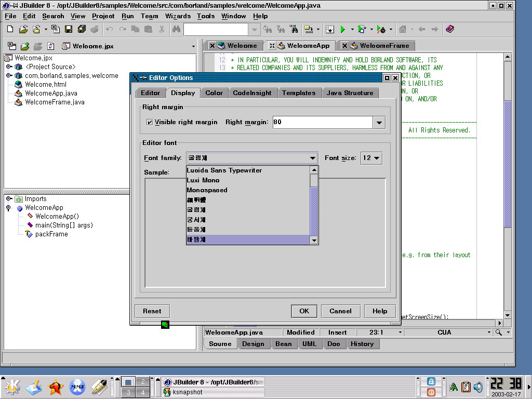Switch to the Templates tab

coord(299,93)
